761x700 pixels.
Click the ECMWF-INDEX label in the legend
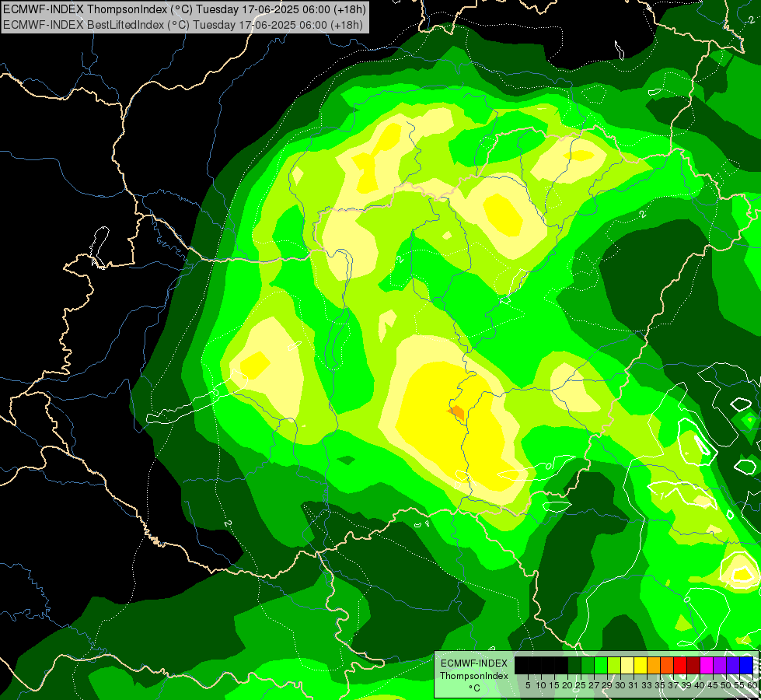(x=474, y=663)
